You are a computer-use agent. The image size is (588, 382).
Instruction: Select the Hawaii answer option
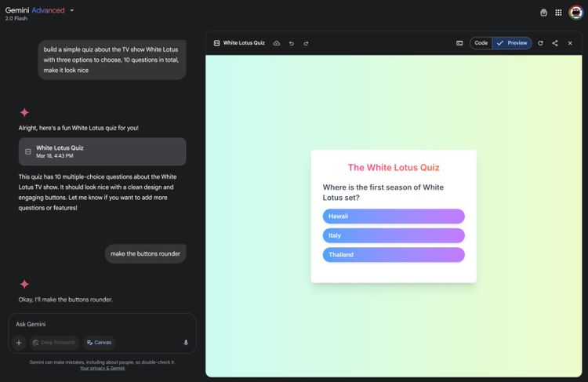(393, 216)
